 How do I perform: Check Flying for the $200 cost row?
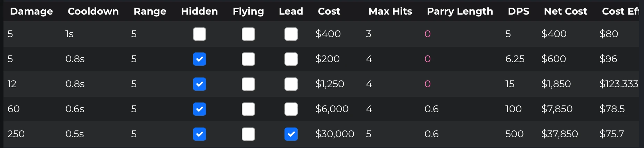click(248, 59)
